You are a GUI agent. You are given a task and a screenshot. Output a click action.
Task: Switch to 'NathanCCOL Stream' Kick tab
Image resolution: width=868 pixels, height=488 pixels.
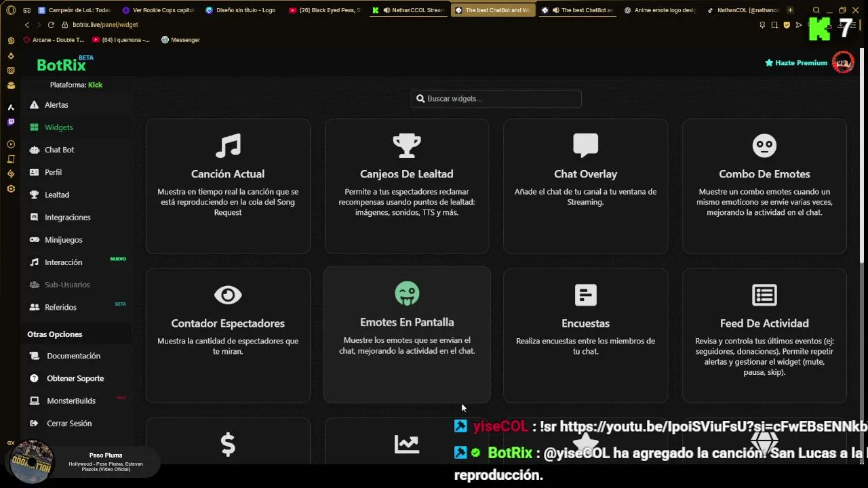pyautogui.click(x=408, y=10)
